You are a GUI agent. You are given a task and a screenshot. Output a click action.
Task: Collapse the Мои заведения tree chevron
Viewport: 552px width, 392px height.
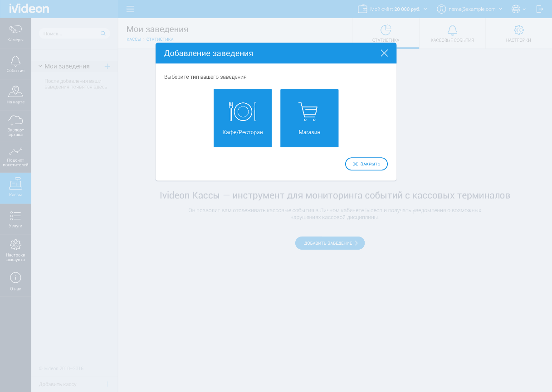coord(40,66)
